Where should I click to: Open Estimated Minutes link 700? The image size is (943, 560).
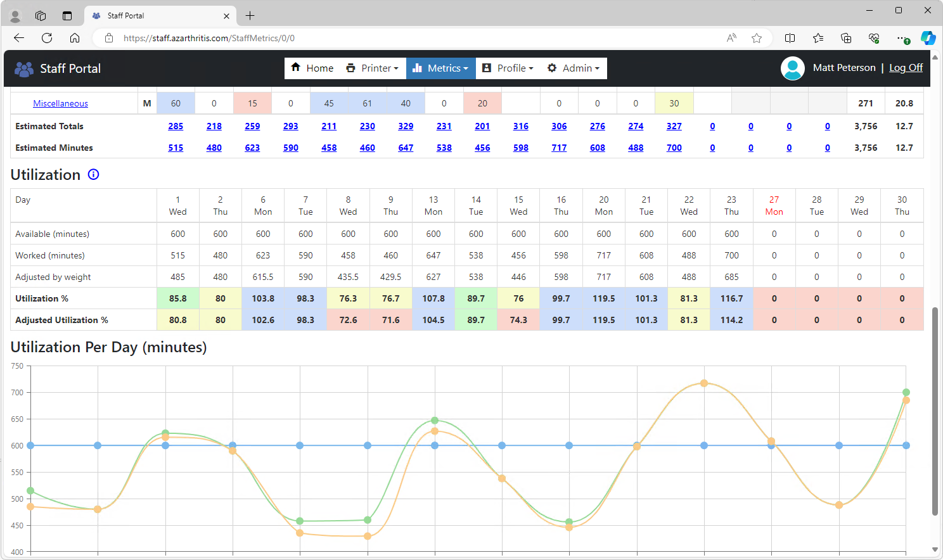pyautogui.click(x=674, y=148)
